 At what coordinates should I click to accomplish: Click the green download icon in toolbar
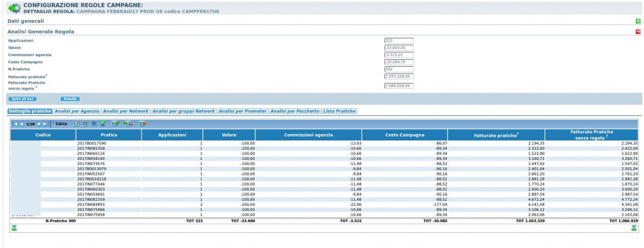[103, 123]
